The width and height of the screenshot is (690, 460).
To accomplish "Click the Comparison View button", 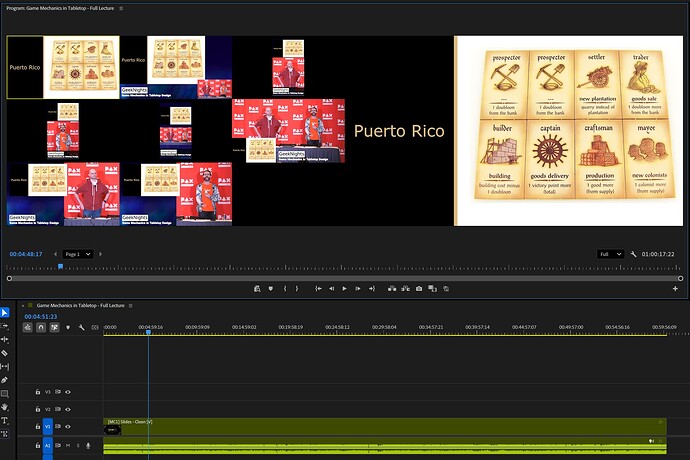I will 433,289.
